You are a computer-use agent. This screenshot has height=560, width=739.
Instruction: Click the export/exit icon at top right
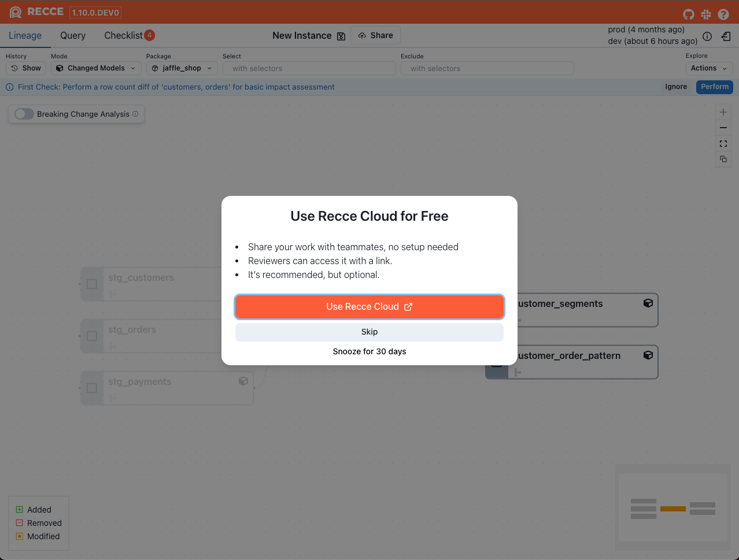726,36
